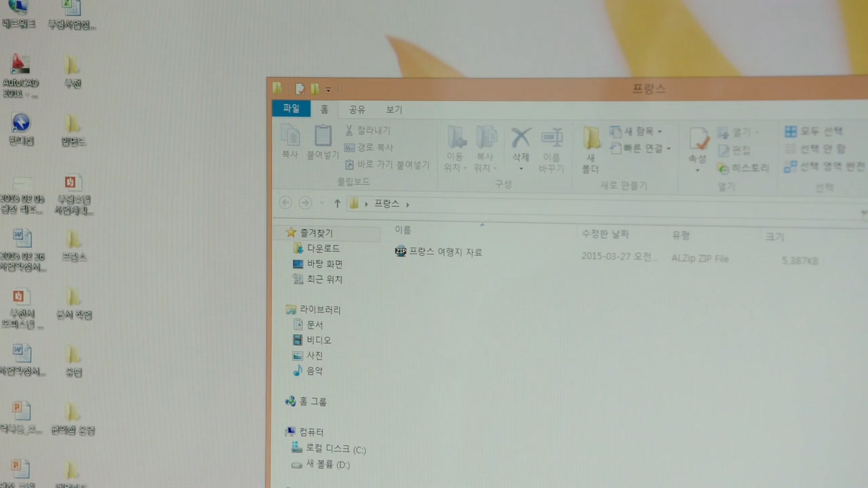
Task: Select 다운로드 (Downloads) in the sidebar
Action: 323,249
